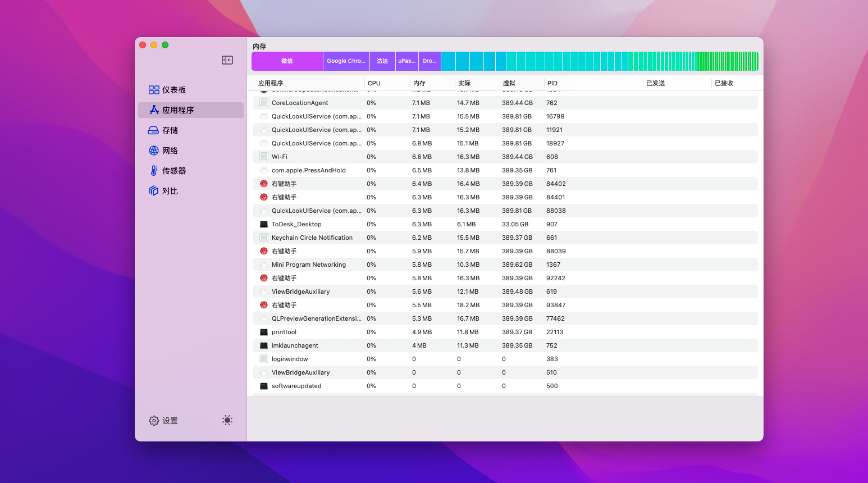Open the 传感器 sensors section
Screen dimensions: 868x483
coord(167,171)
